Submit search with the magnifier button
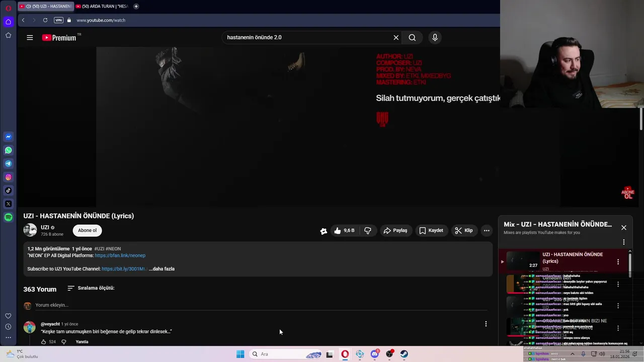Image resolution: width=644 pixels, height=362 pixels. [412, 37]
